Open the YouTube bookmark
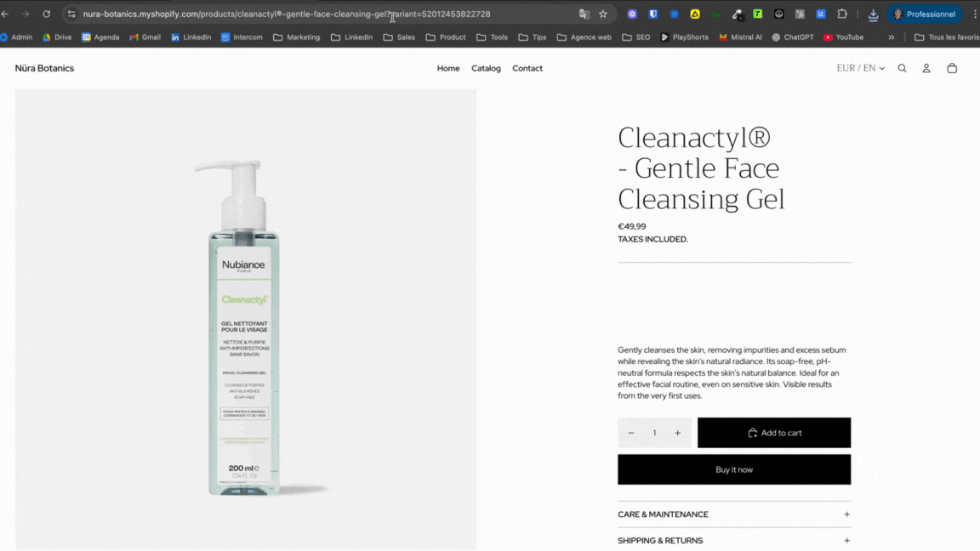980x551 pixels. pos(843,37)
